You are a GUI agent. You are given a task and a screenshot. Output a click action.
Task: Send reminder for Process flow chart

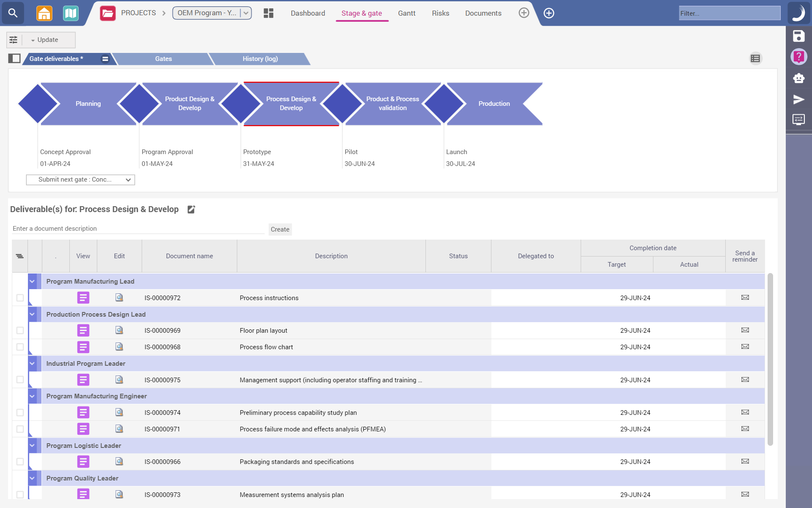coord(745,347)
